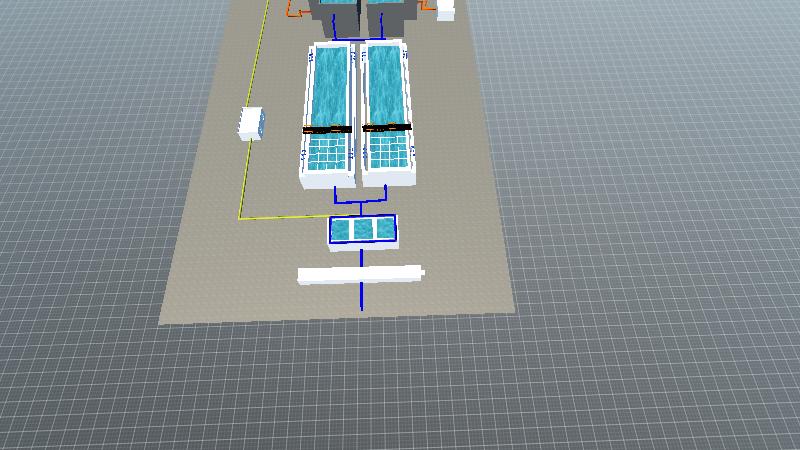Select the left long water basin
The height and width of the screenshot is (450, 800).
[330, 85]
